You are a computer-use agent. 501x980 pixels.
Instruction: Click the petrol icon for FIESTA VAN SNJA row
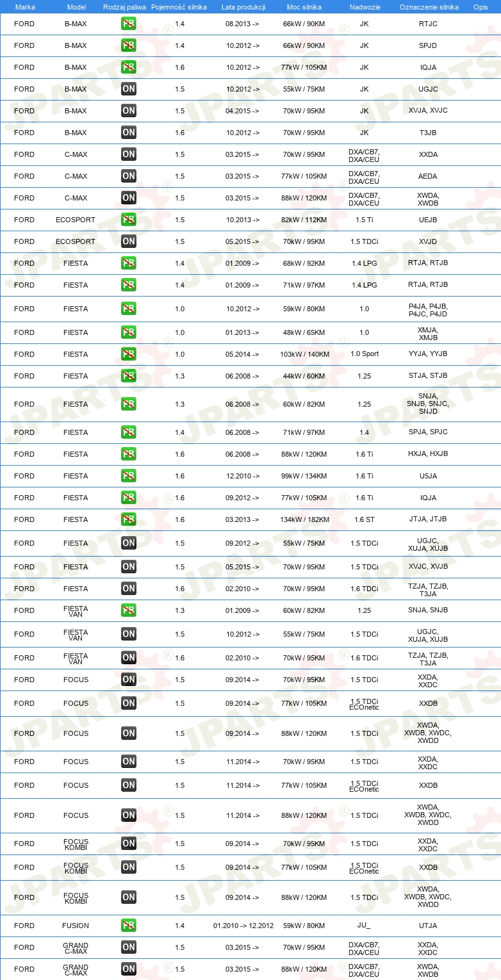tap(129, 610)
